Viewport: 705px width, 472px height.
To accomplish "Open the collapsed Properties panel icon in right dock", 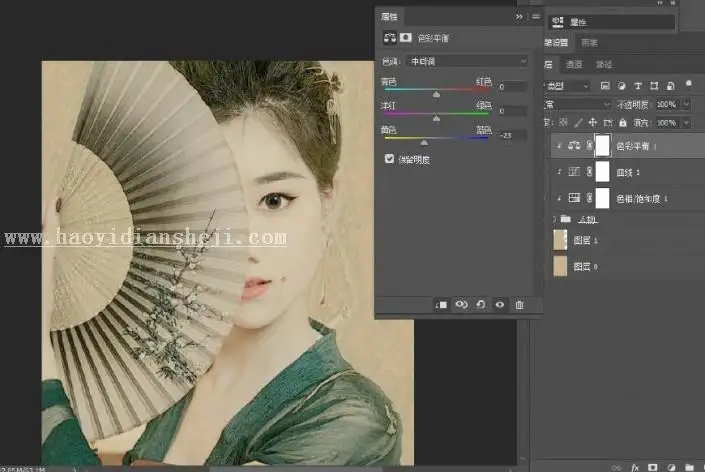I will [x=558, y=22].
